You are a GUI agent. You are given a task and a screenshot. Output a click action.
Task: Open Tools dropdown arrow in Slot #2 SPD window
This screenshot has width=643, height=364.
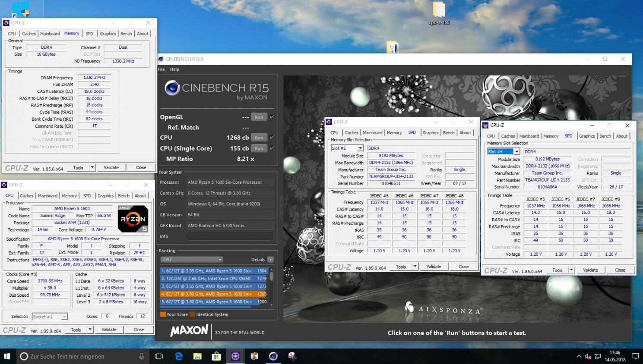click(x=415, y=267)
